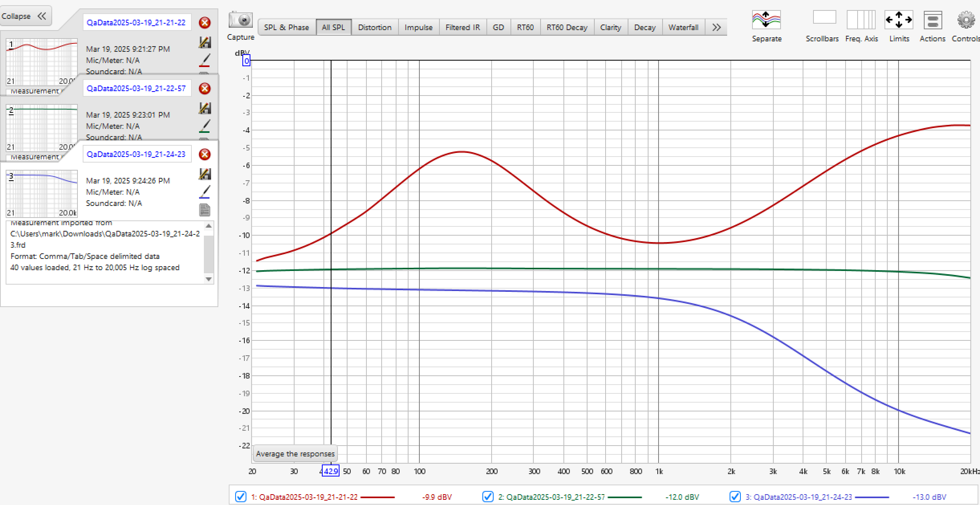Click the date Mar 19, 2025 9:23:01 PM
Image resolution: width=980 pixels, height=505 pixels.
click(128, 115)
